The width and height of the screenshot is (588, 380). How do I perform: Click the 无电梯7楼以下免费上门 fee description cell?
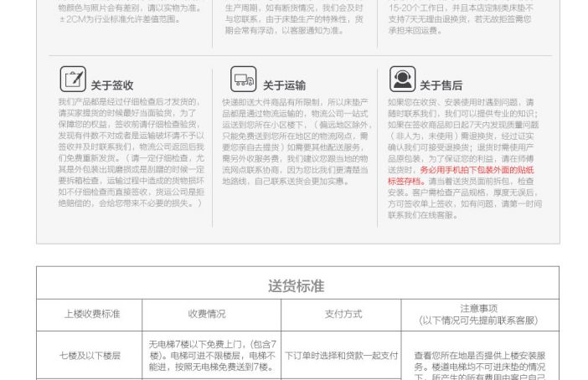click(x=212, y=356)
